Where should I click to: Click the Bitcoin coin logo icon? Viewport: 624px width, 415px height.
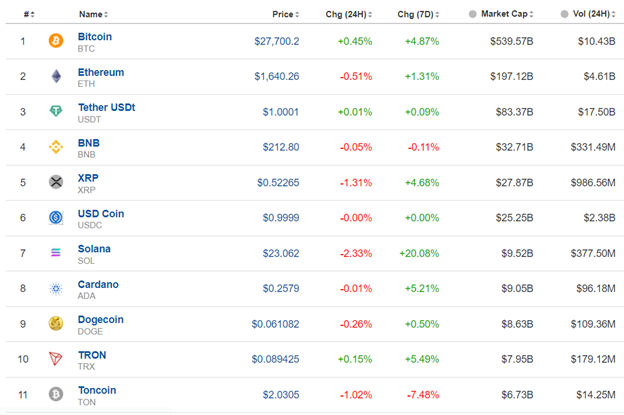[56, 41]
